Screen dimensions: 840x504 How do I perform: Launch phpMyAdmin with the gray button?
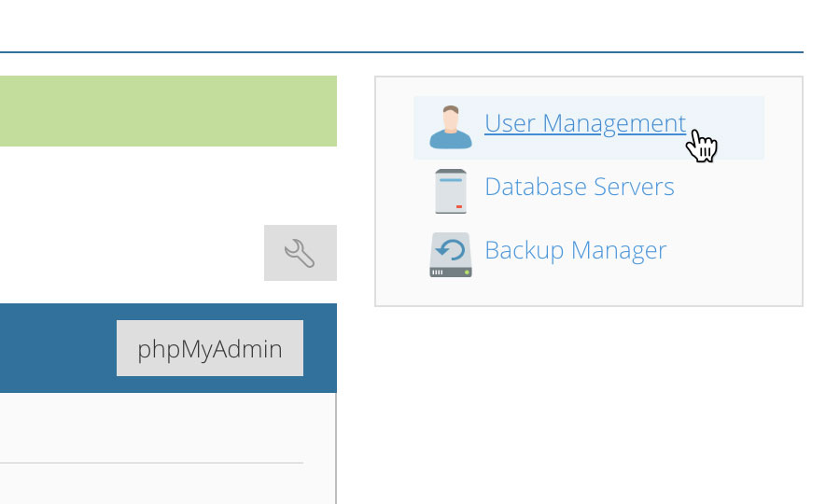[x=210, y=348]
